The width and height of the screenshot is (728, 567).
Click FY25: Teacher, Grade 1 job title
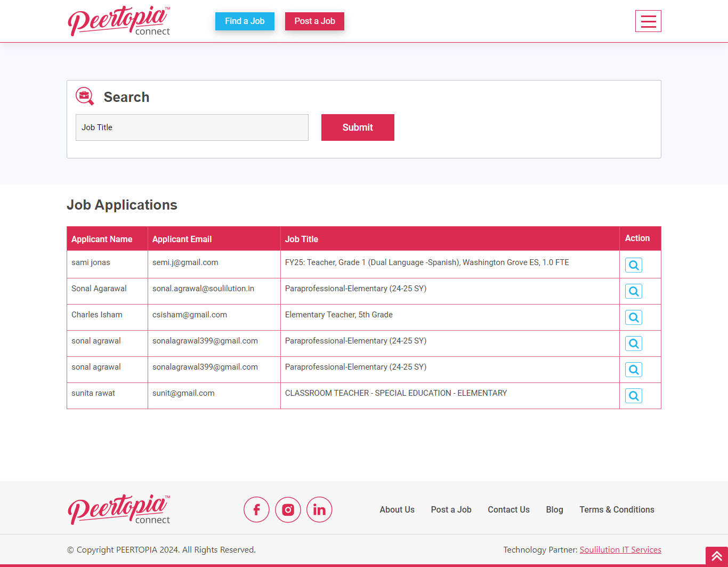[427, 262]
